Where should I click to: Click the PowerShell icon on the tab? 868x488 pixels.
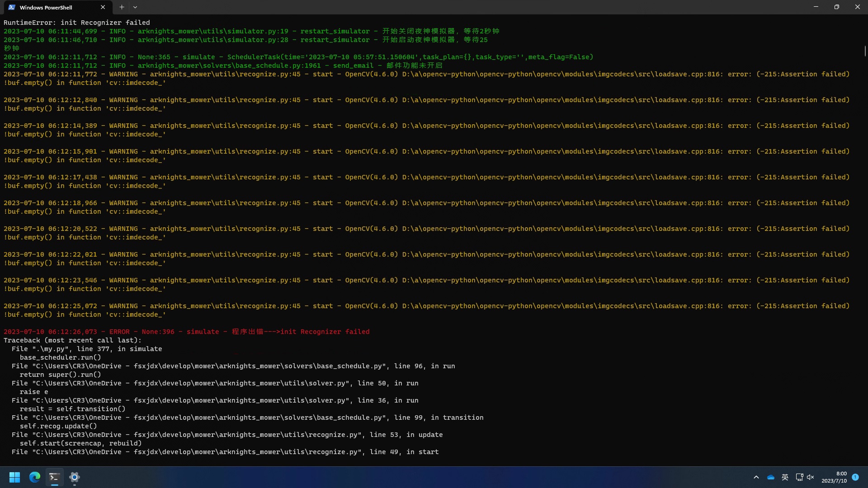[12, 7]
